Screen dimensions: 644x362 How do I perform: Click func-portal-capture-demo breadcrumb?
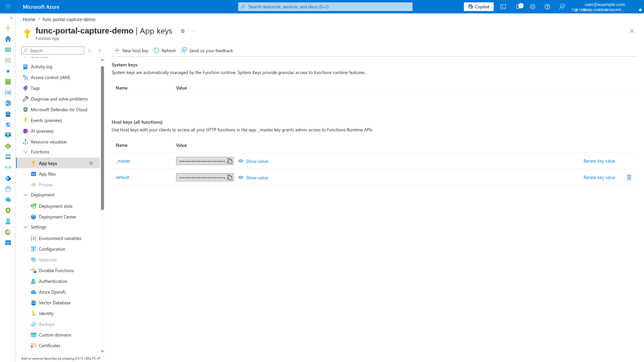point(69,19)
